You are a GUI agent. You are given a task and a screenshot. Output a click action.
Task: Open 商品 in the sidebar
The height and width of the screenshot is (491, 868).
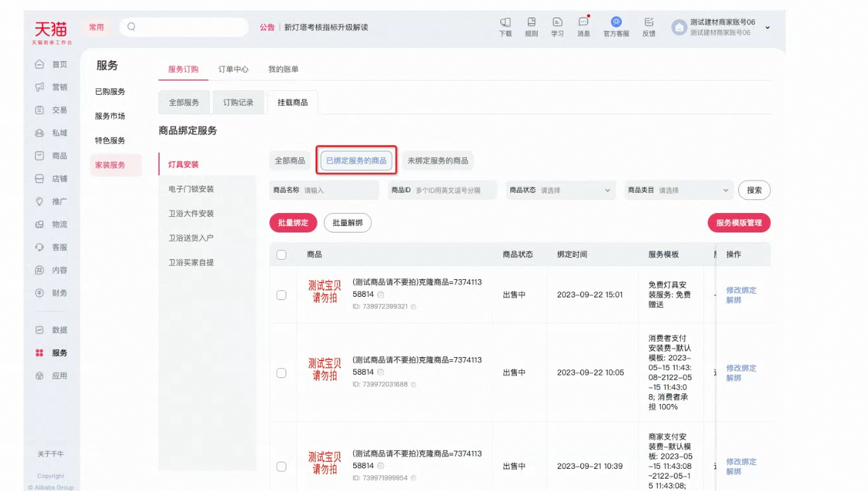coord(51,156)
